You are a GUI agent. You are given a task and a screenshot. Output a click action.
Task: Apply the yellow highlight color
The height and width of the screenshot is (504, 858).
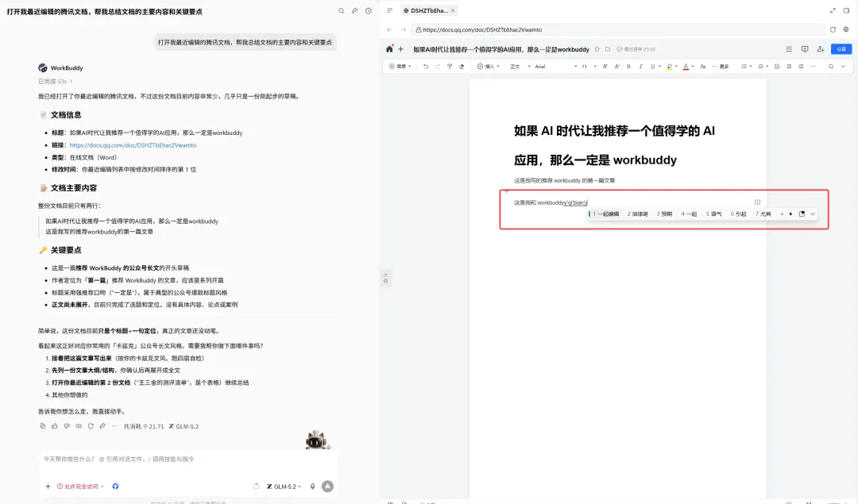[669, 66]
